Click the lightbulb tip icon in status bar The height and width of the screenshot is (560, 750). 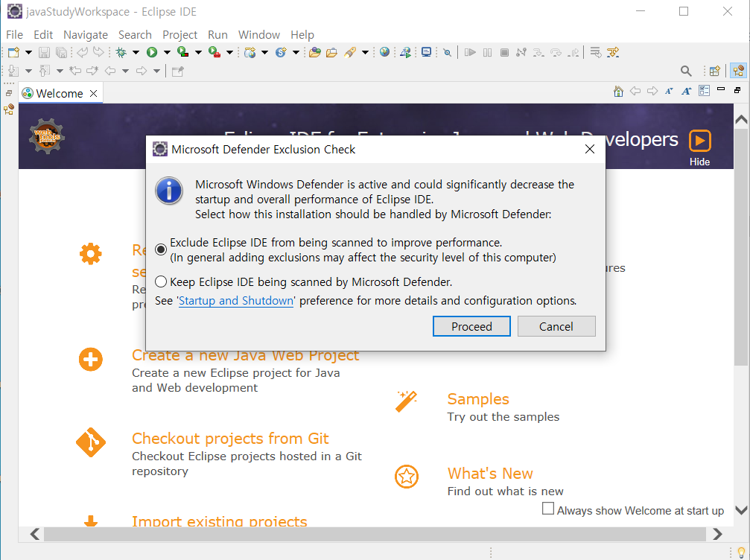click(x=742, y=553)
